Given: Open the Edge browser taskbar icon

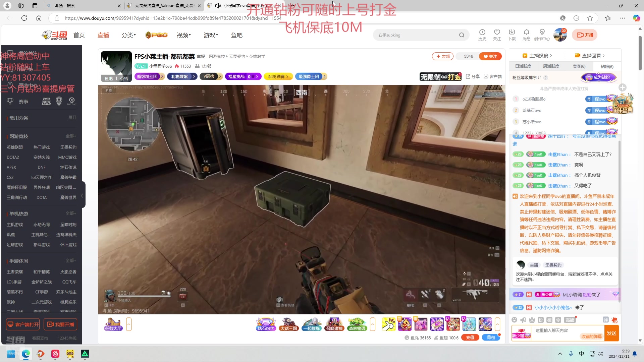Looking at the screenshot, I should coord(26,354).
